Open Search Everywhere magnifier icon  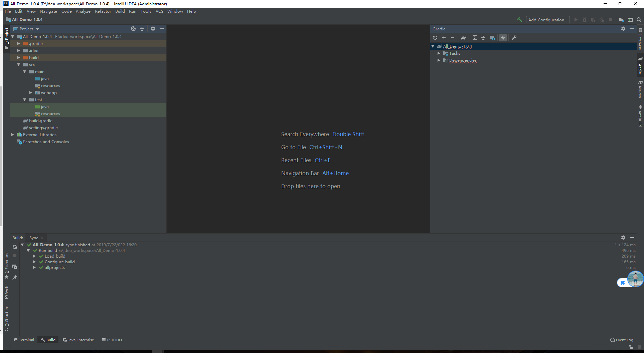639,20
